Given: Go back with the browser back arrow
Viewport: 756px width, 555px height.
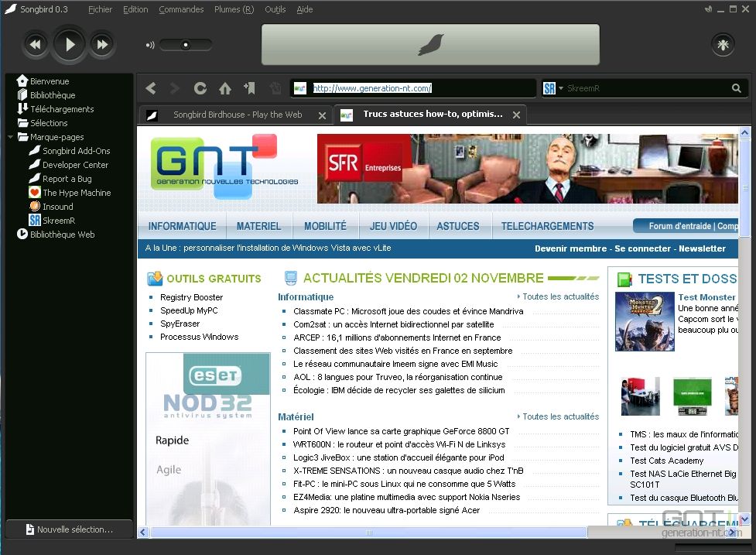Looking at the screenshot, I should click(151, 88).
